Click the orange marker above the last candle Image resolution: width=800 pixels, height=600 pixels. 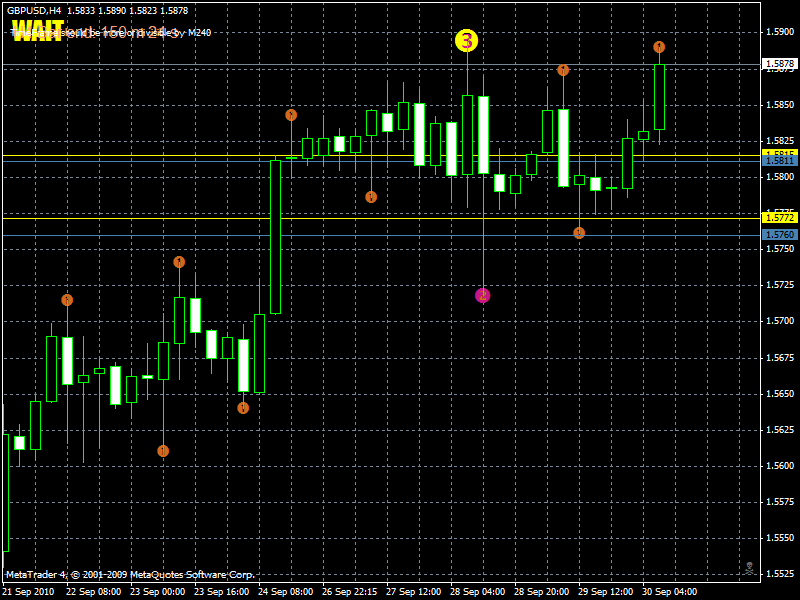point(659,47)
